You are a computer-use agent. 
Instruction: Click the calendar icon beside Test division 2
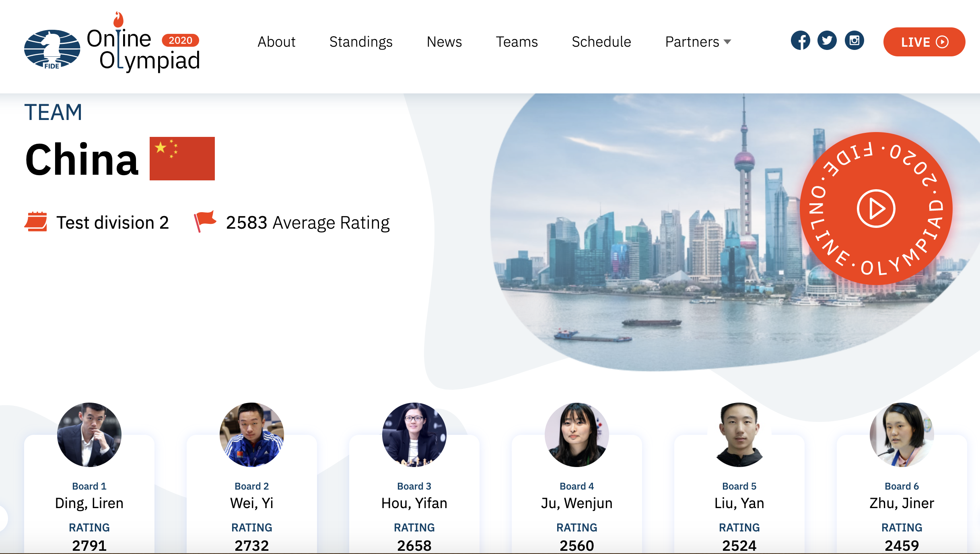point(36,222)
